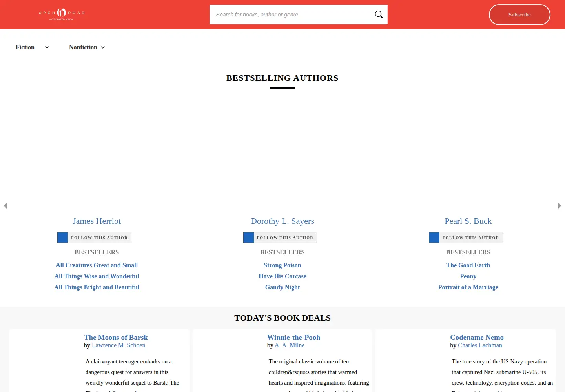This screenshot has width=565, height=392.
Task: Click the Bestselling Authors heading
Action: pos(282,78)
